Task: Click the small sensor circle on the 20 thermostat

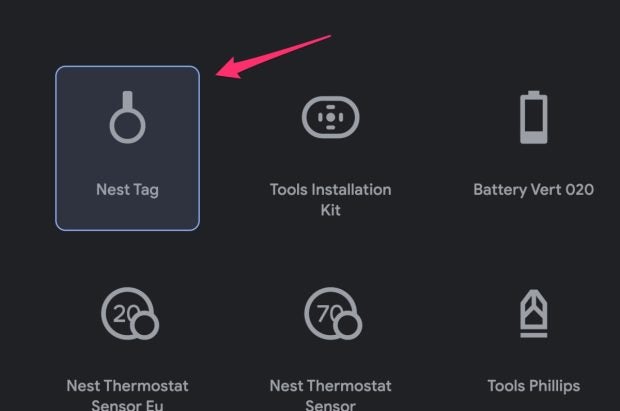Action: click(x=145, y=326)
